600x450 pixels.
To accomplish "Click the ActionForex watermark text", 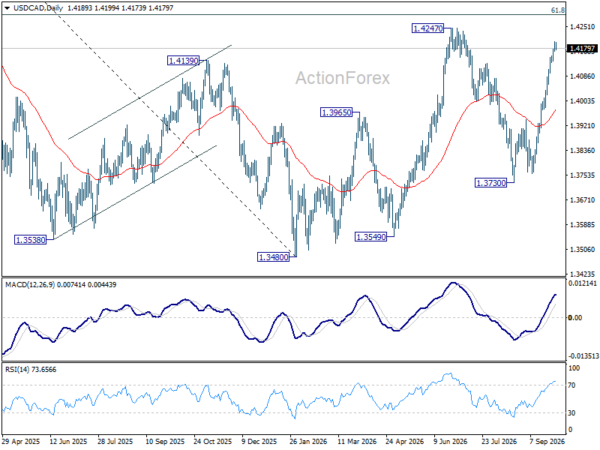I will click(x=342, y=78).
